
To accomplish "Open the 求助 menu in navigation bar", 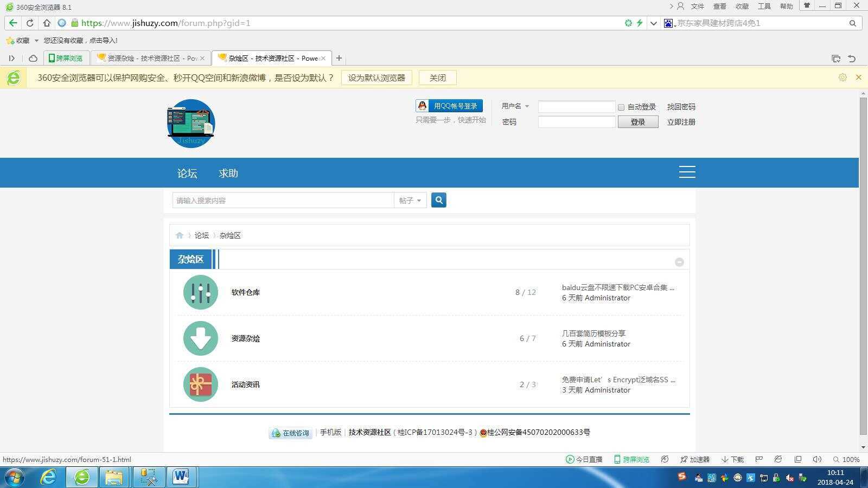I will click(x=227, y=173).
